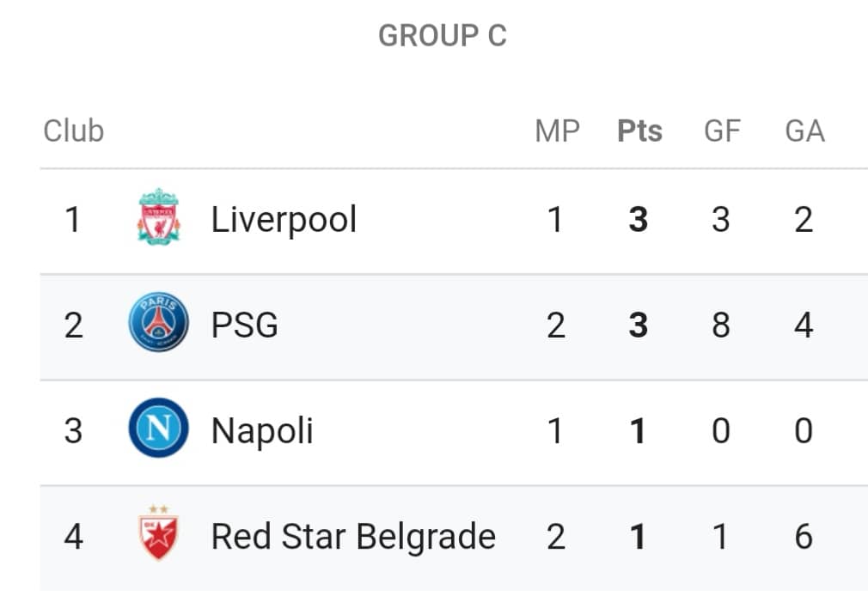This screenshot has height=596, width=868.
Task: Click Red Star Belgrade's rank number 4
Action: (x=74, y=537)
